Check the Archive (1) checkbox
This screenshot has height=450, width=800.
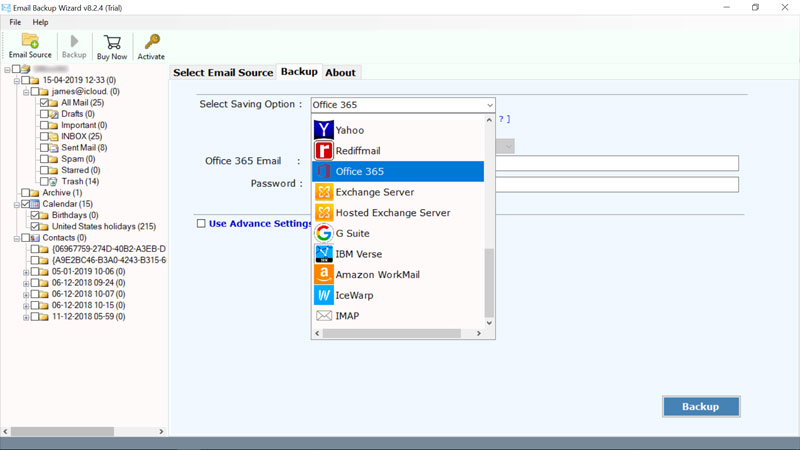[26, 192]
